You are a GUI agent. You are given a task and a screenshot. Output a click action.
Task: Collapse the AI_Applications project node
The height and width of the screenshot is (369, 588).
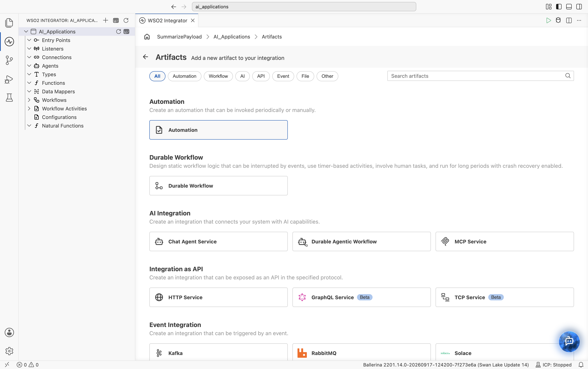coord(26,31)
